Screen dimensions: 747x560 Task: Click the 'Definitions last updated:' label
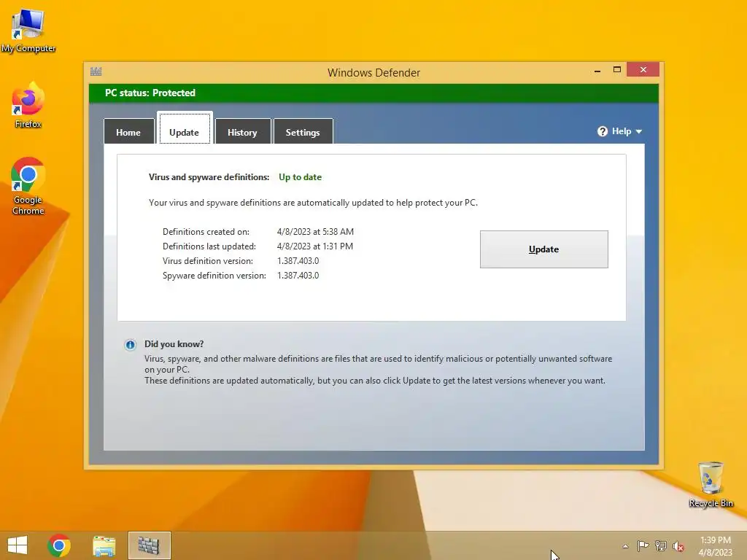(x=209, y=246)
